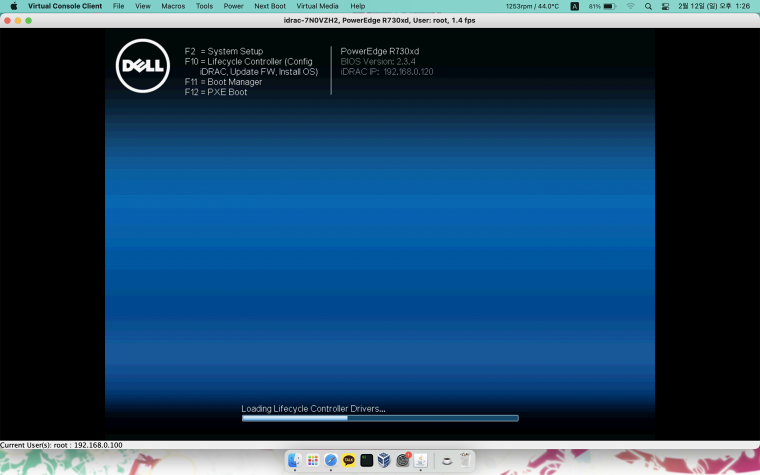Click the "F12 = PXE Boot" text
The height and width of the screenshot is (475, 760).
216,92
